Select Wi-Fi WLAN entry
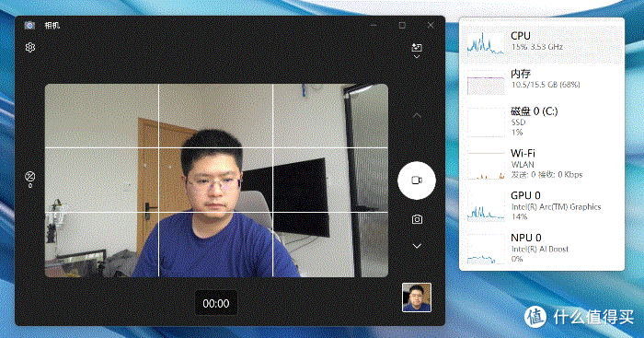 (x=542, y=164)
